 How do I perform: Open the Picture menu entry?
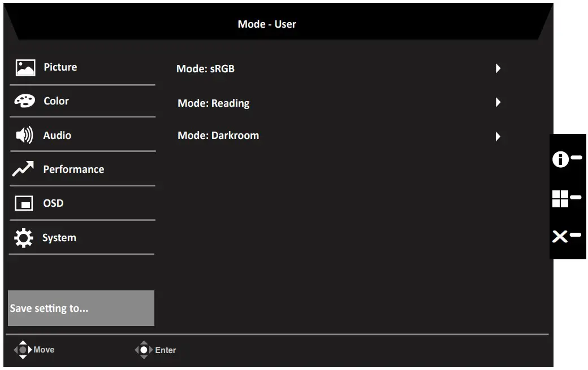(x=60, y=67)
